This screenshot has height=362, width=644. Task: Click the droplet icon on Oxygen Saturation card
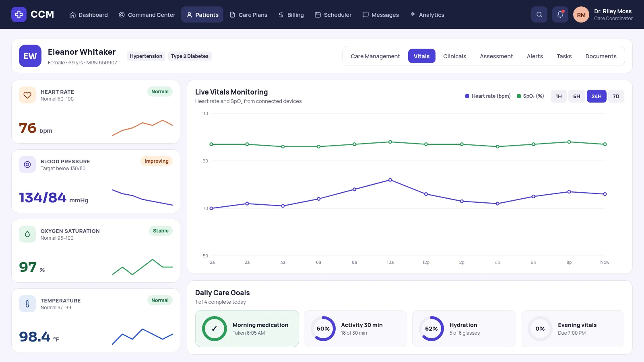pos(27,234)
